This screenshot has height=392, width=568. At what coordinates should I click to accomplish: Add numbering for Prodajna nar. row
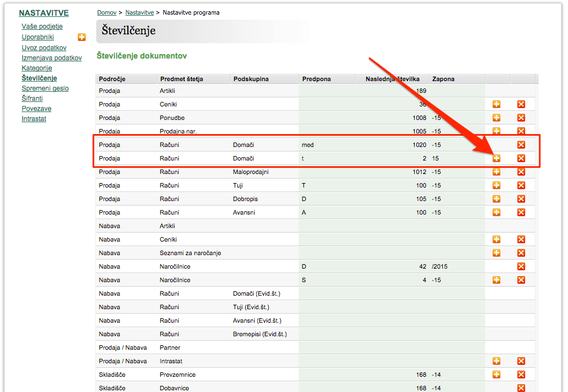pyautogui.click(x=496, y=131)
